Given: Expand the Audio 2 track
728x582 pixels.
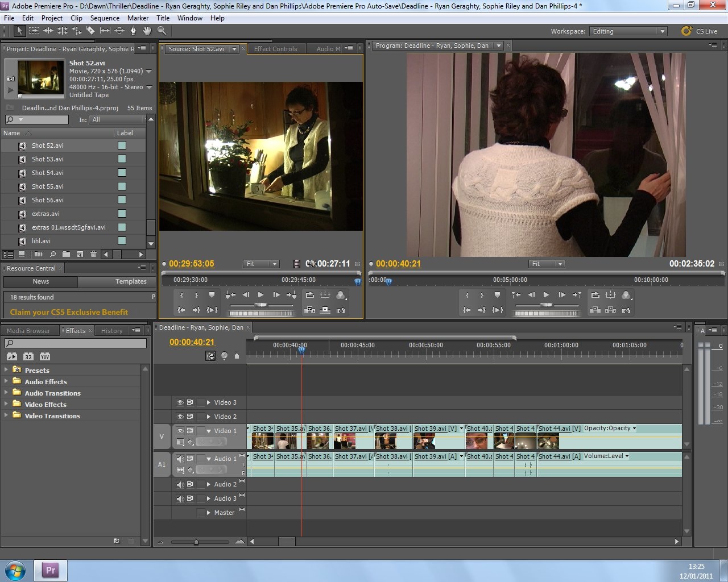Looking at the screenshot, I should [209, 484].
